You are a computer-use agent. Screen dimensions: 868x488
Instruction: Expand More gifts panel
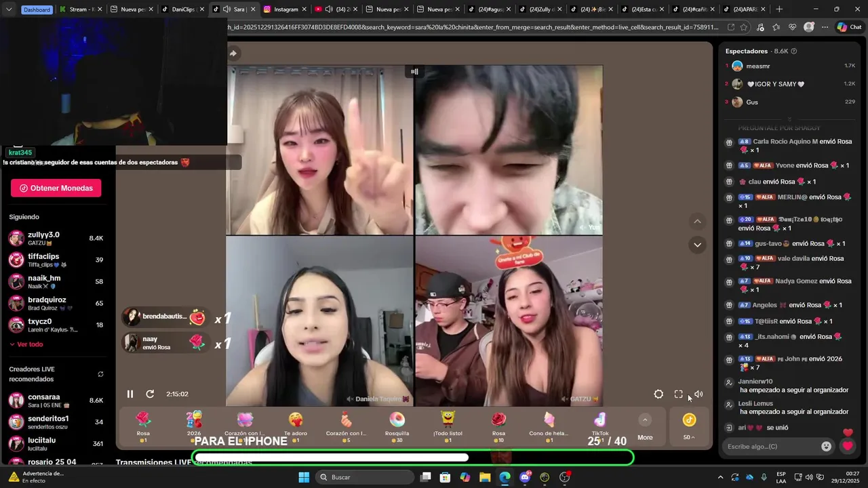(645, 427)
